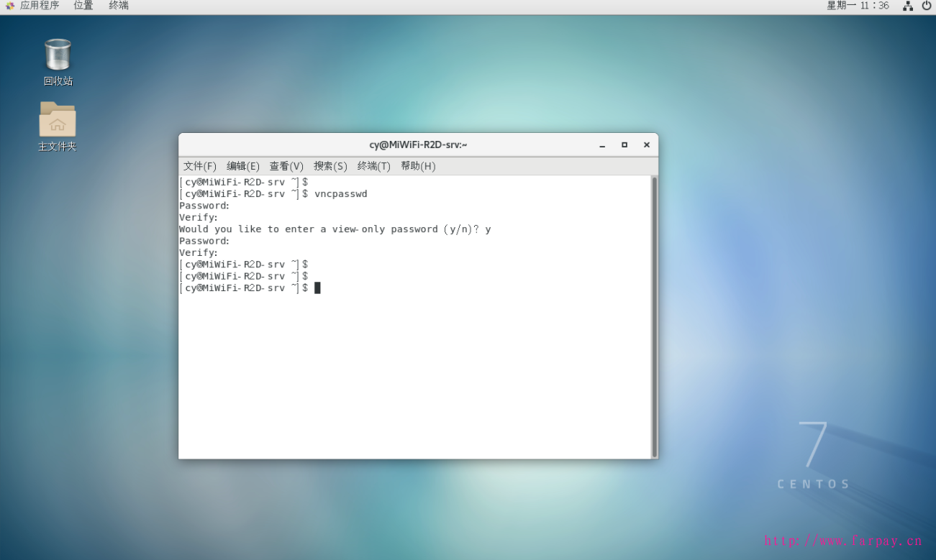The width and height of the screenshot is (936, 560).
Task: Click the network status icon in top panel
Action: [x=908, y=6]
